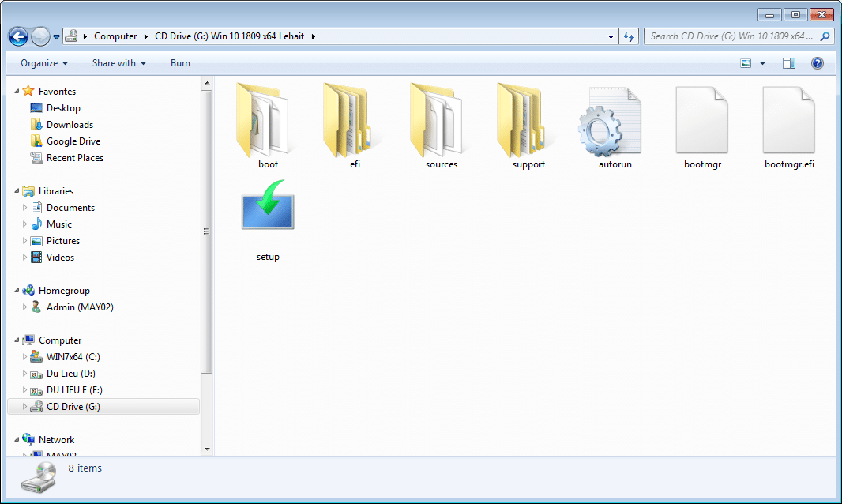Select the bootmgr.efi file icon
The height and width of the screenshot is (504, 842).
(789, 120)
